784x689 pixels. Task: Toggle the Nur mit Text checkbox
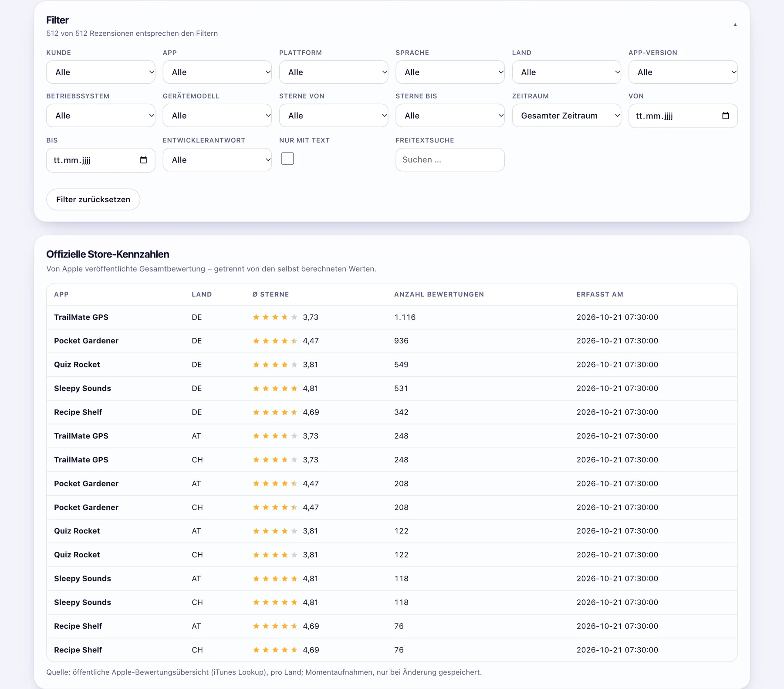click(287, 159)
